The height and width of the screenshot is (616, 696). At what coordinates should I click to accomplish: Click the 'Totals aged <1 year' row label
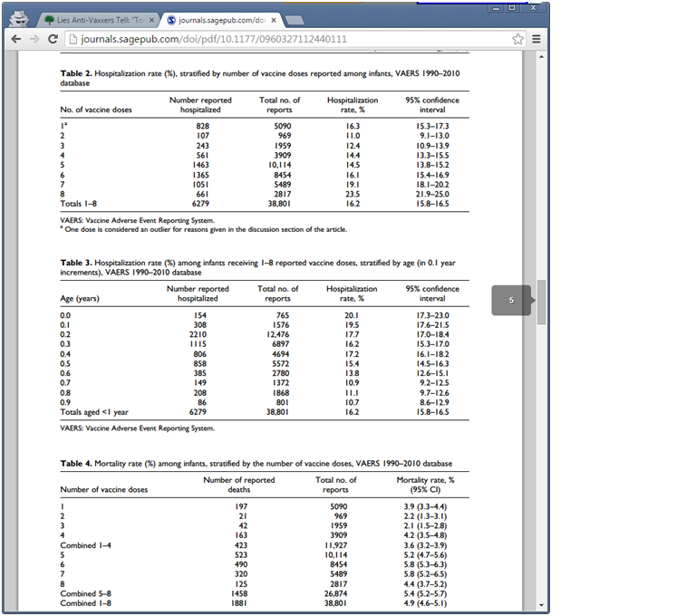click(94, 412)
